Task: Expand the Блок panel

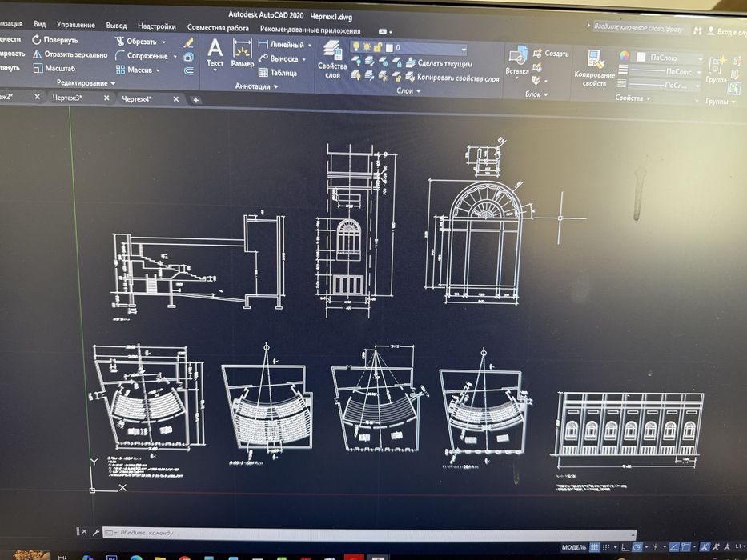Action: [536, 94]
